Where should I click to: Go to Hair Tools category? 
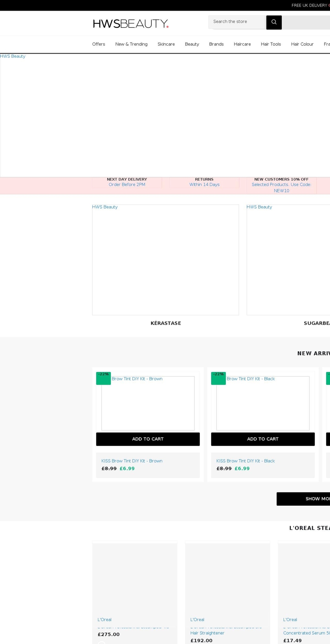pos(271,44)
